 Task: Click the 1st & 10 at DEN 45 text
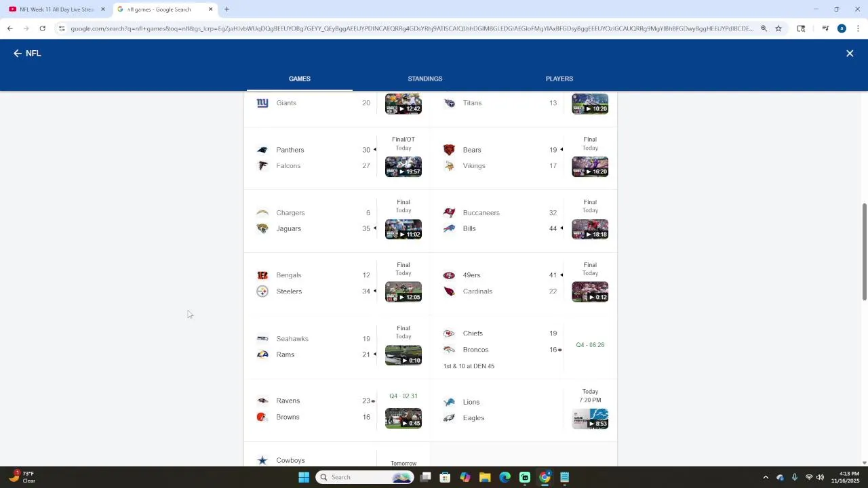pyautogui.click(x=469, y=366)
